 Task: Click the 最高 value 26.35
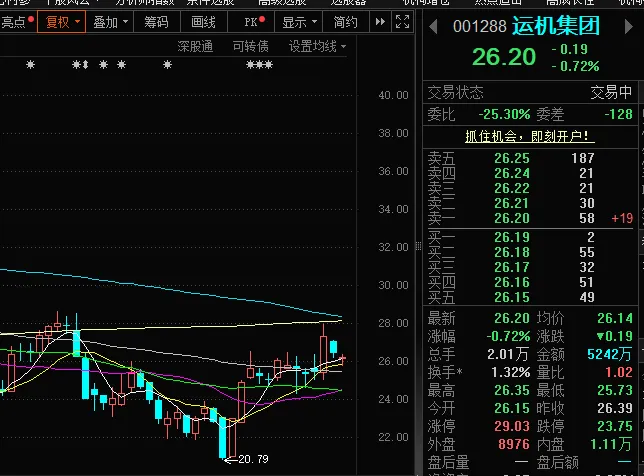[x=512, y=390]
